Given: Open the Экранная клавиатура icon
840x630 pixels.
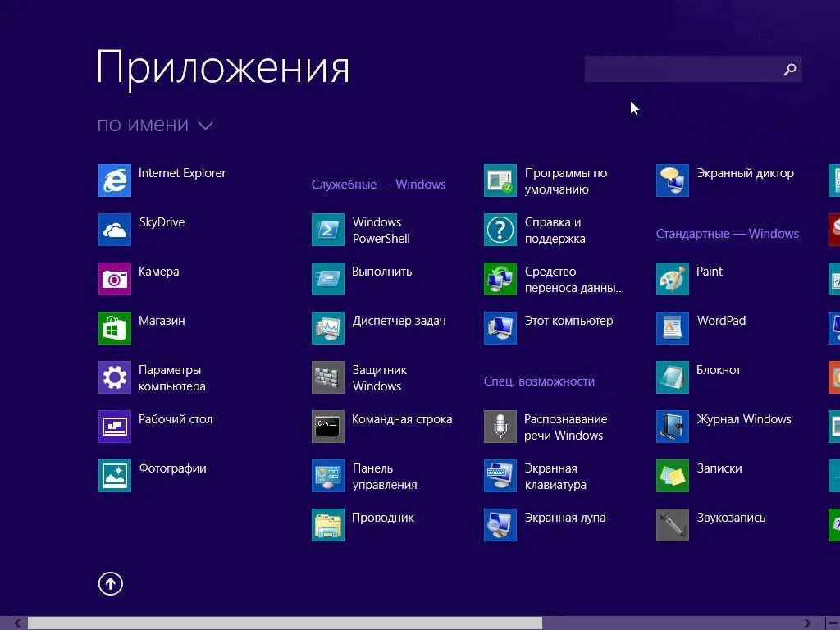Looking at the screenshot, I should (500, 476).
